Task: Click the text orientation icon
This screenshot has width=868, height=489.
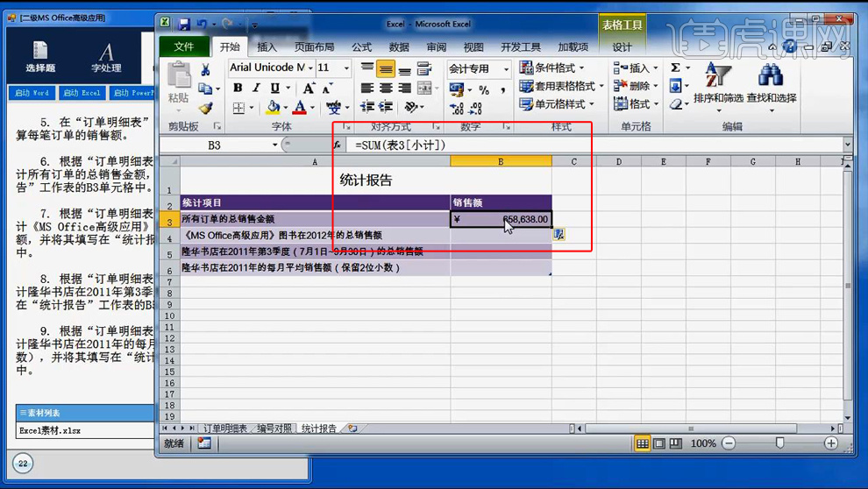Action: tap(410, 107)
